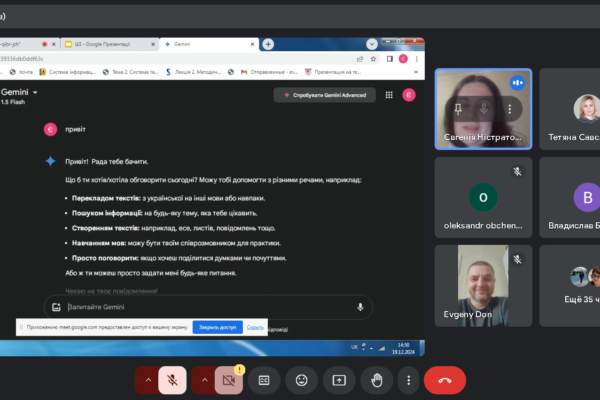Click 'Просто поговорити' bullet text

tap(105, 258)
